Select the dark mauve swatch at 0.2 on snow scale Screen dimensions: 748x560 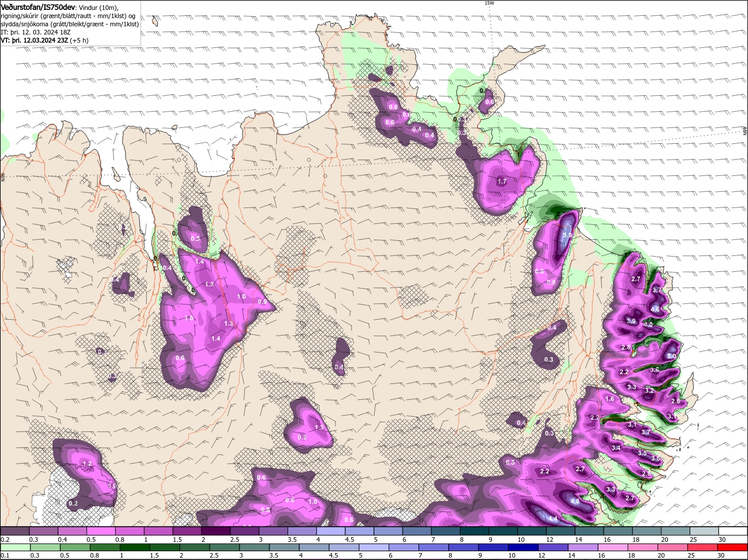pos(15,531)
